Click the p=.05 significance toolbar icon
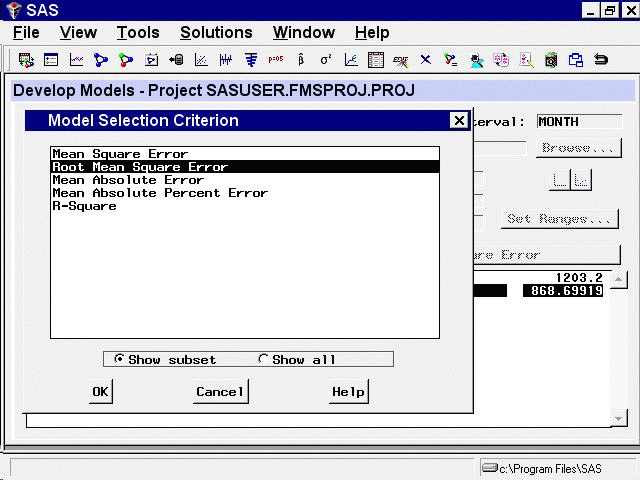640x480 pixels. tap(276, 60)
